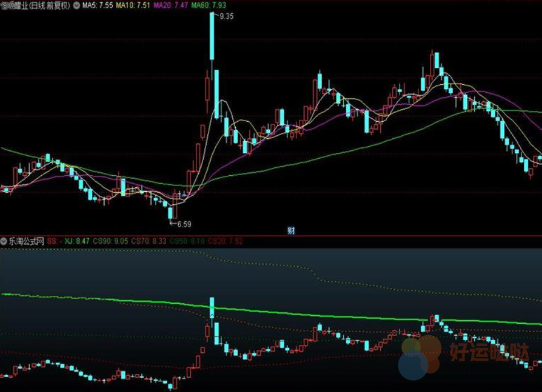Viewport: 542px width, 392px height.
Task: Select the CS70: 8.33 value label
Action: (149, 241)
